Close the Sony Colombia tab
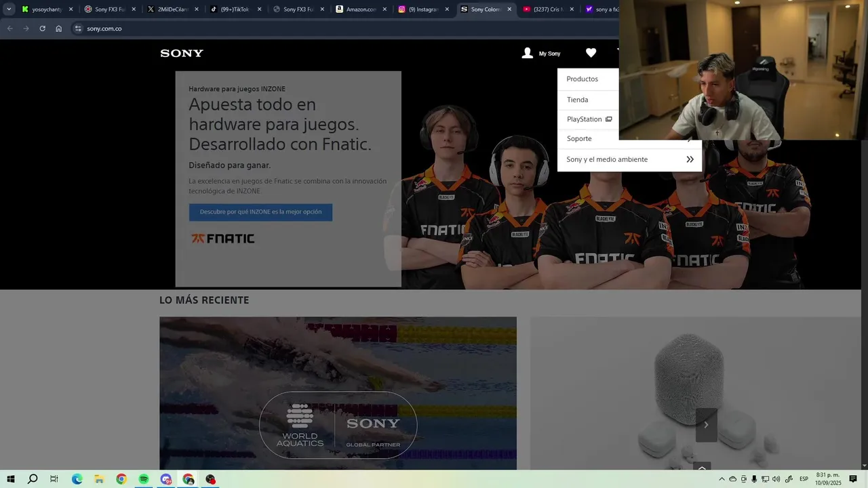The image size is (868, 488). pos(509,9)
